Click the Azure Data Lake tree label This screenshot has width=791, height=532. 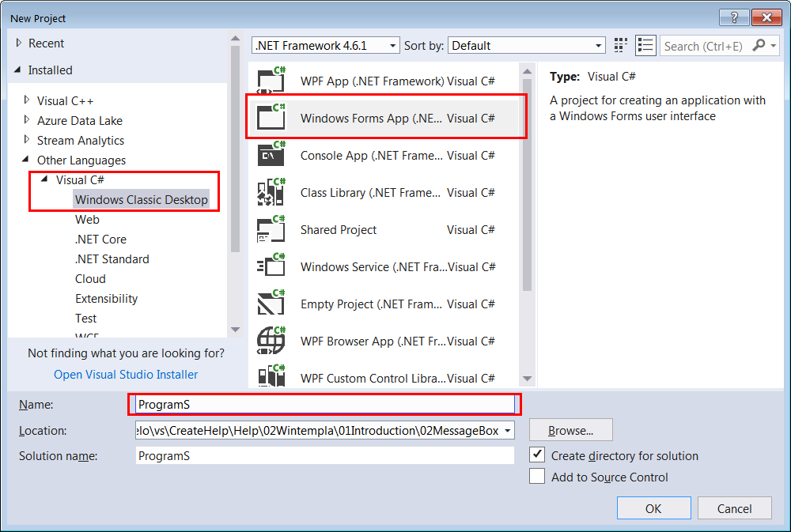point(80,120)
